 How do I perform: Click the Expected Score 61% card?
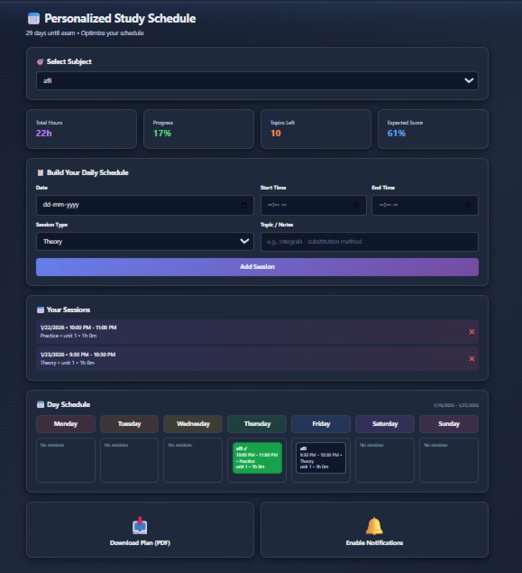click(x=433, y=129)
